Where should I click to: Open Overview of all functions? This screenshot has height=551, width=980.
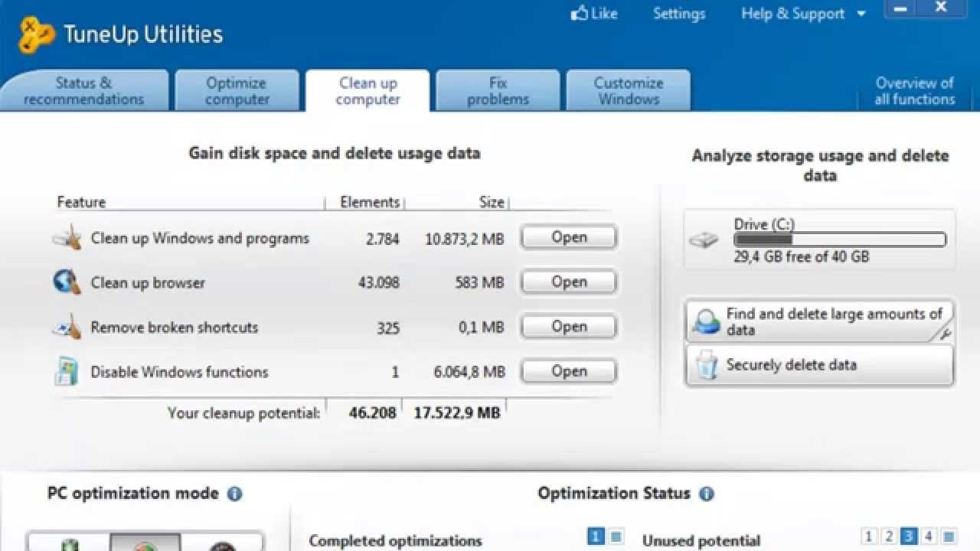[x=915, y=91]
